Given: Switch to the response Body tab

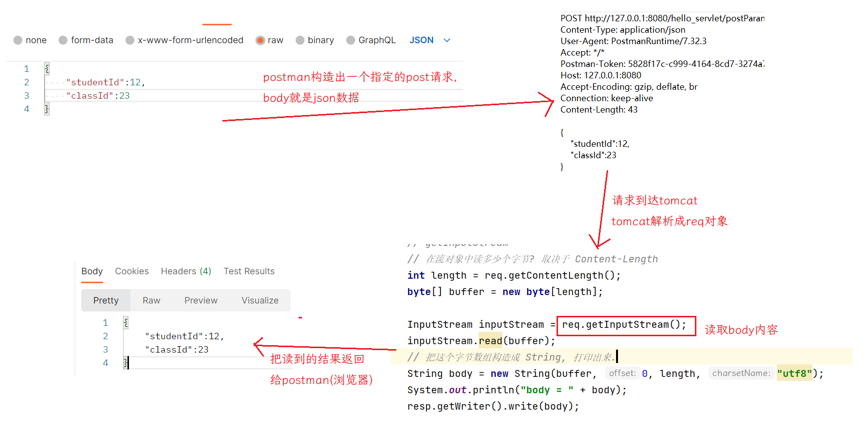Looking at the screenshot, I should click(92, 271).
